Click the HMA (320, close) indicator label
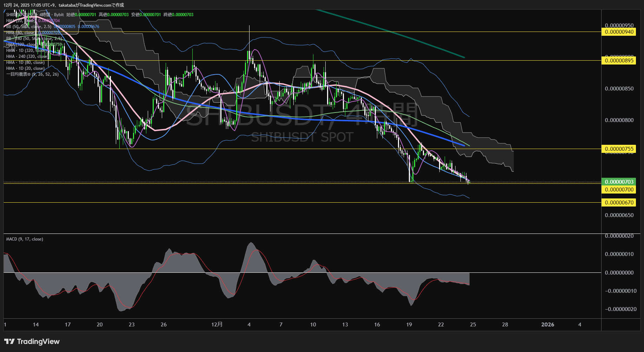 21,45
